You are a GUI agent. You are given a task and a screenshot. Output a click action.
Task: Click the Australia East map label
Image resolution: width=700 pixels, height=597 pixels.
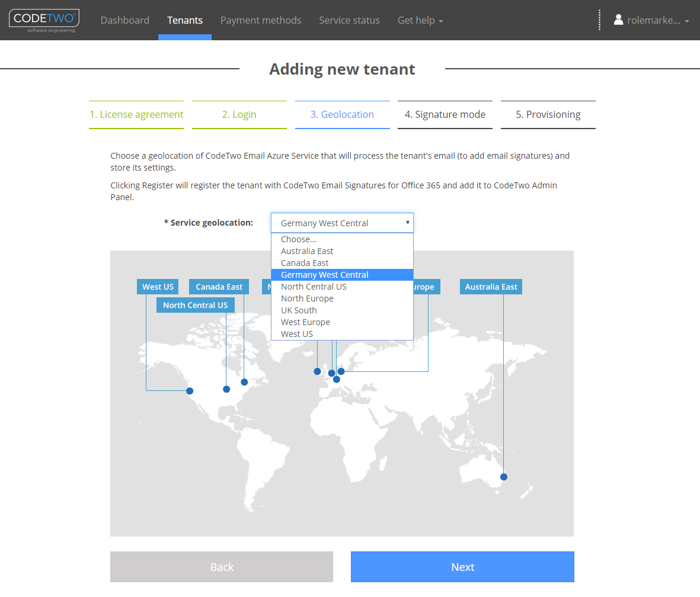[x=491, y=287]
